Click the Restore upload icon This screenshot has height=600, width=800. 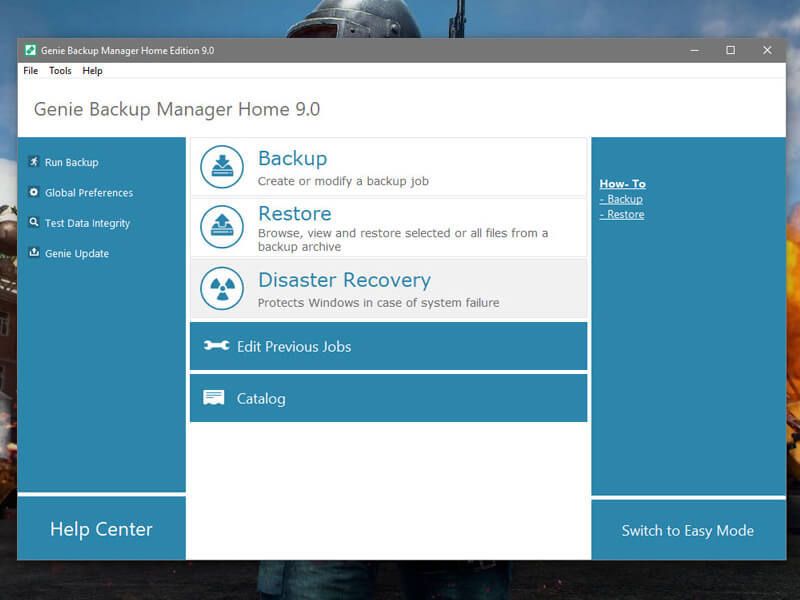(222, 227)
